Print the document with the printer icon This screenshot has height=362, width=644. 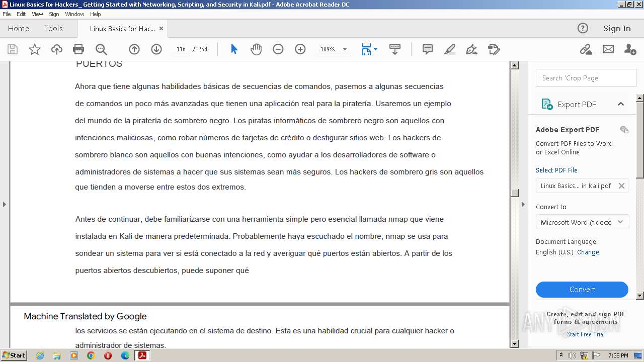click(78, 49)
